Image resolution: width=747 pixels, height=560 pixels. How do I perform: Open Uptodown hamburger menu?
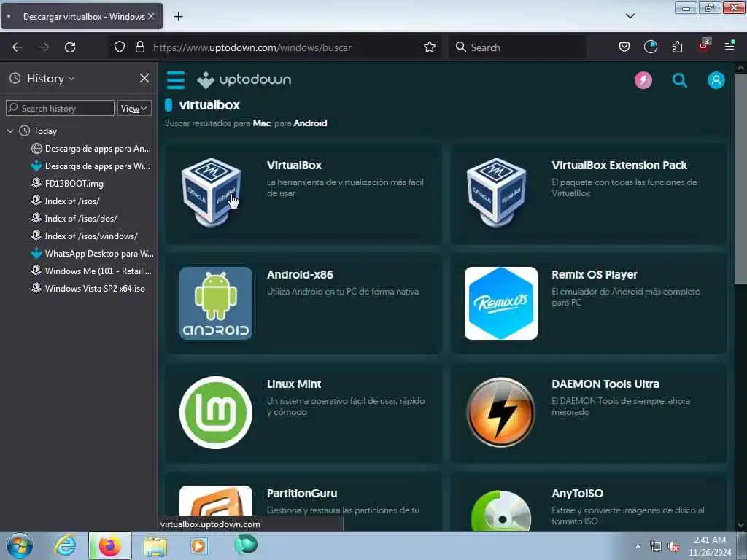tap(175, 80)
